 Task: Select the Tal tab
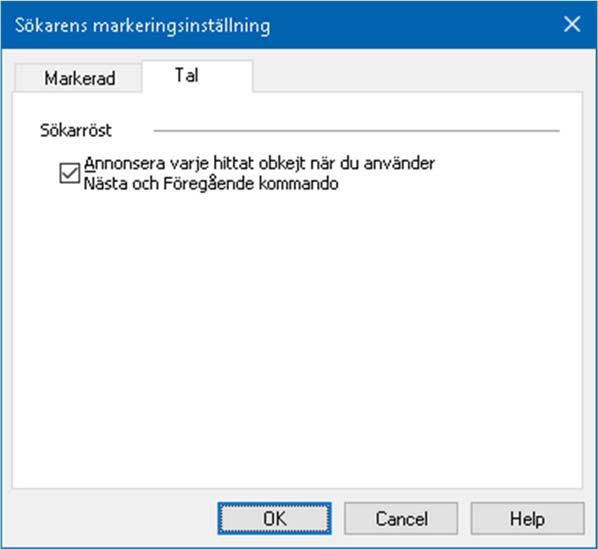(x=197, y=76)
